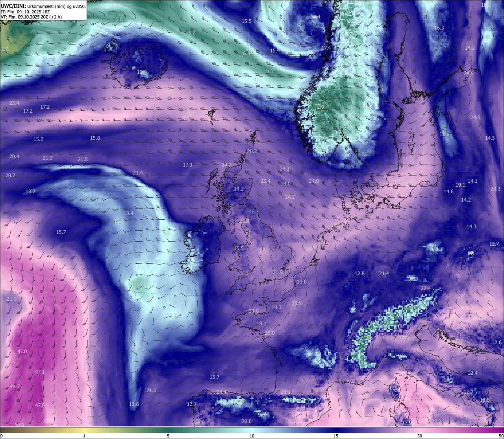Click the 47.0 value in the southwest plume
Image resolution: width=504 pixels, height=439 pixels.
pyautogui.click(x=22, y=351)
